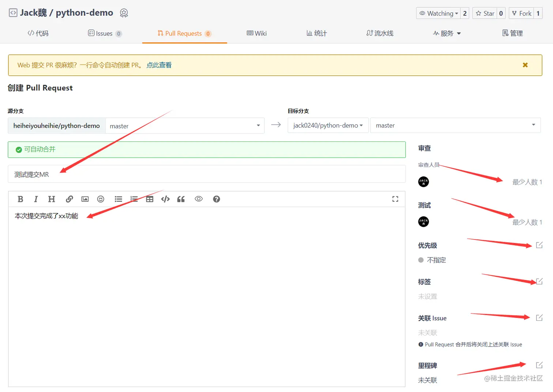This screenshot has width=553, height=392.
Task: Apply italic formatting in editor
Action: point(36,199)
